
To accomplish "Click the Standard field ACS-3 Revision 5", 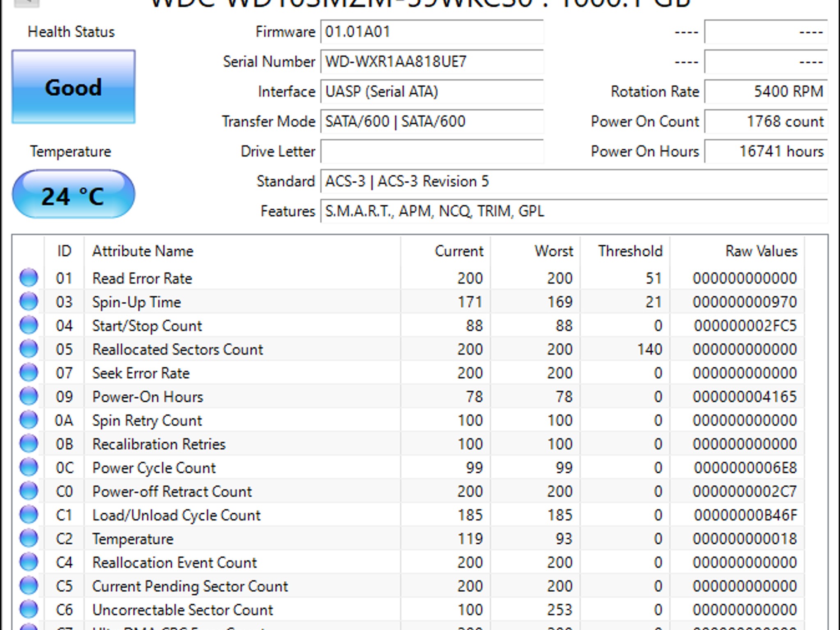I will [x=574, y=181].
